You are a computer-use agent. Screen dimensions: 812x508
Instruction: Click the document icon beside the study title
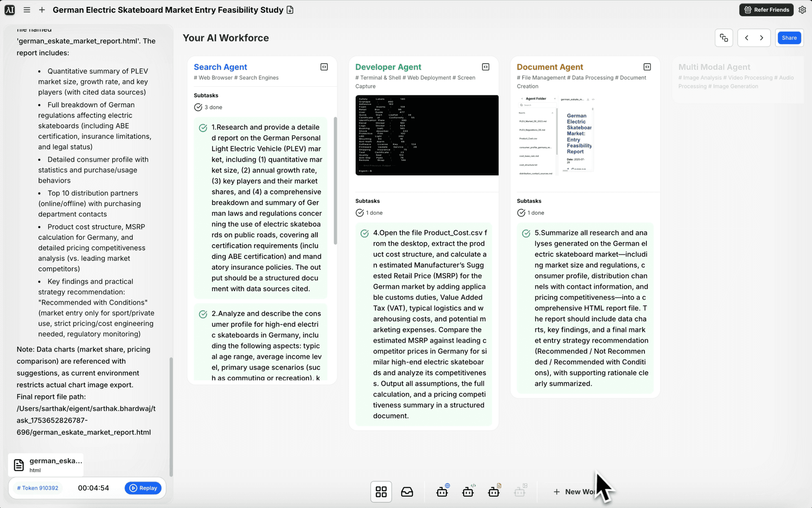click(290, 10)
